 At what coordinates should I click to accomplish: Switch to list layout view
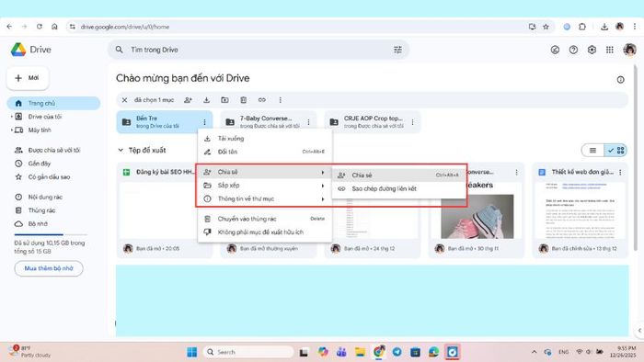592,151
